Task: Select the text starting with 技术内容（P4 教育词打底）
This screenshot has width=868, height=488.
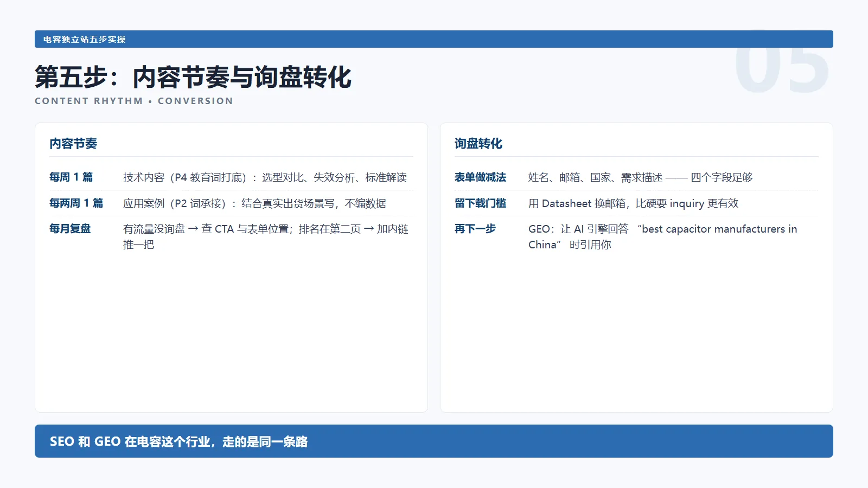Action: pos(265,177)
